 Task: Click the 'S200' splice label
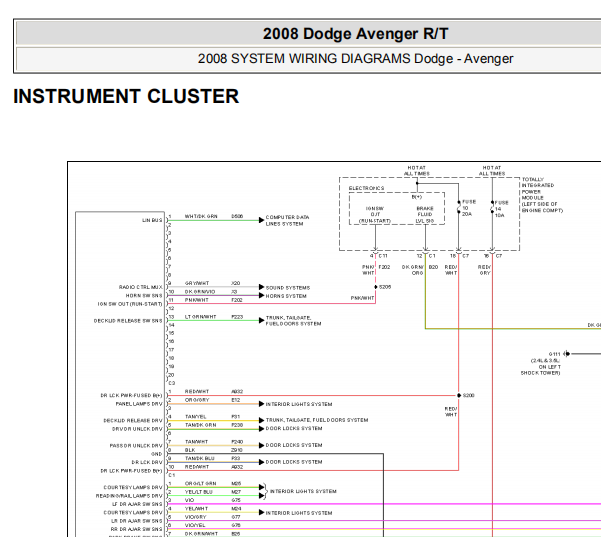[468, 395]
